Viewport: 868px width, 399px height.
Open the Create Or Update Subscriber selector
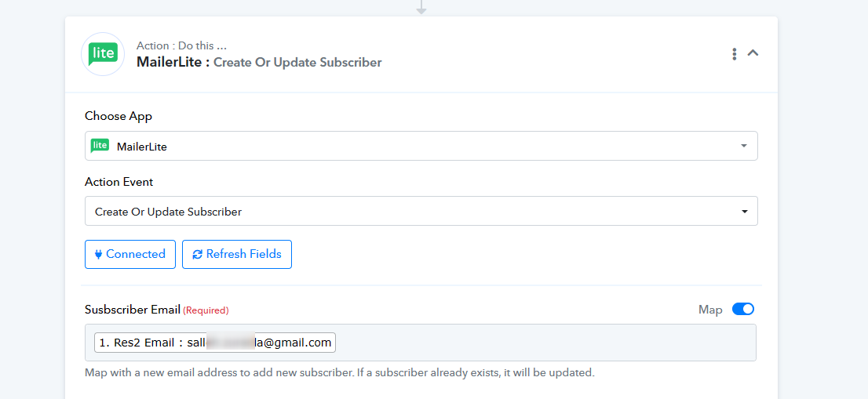tap(421, 211)
